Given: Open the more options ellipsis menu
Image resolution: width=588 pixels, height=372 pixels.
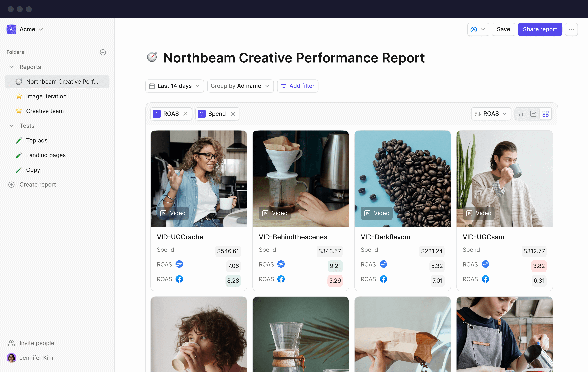Looking at the screenshot, I should [571, 29].
